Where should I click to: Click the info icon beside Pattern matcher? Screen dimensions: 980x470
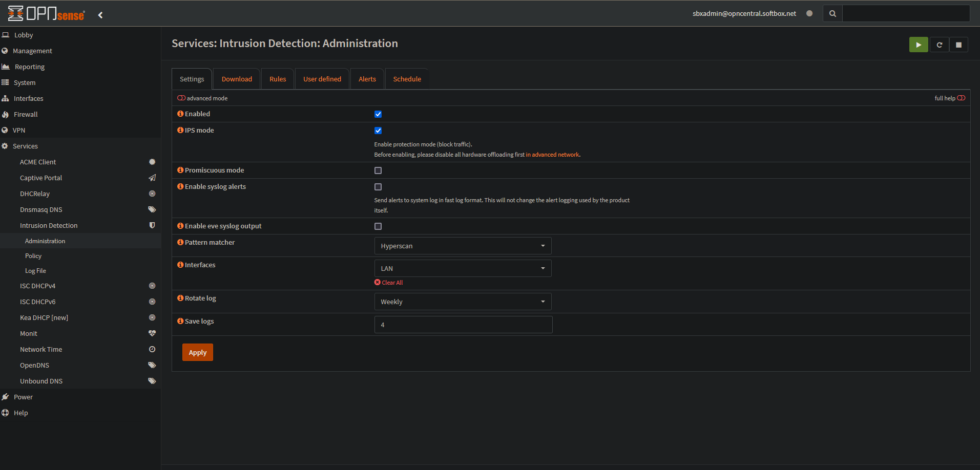pos(180,242)
